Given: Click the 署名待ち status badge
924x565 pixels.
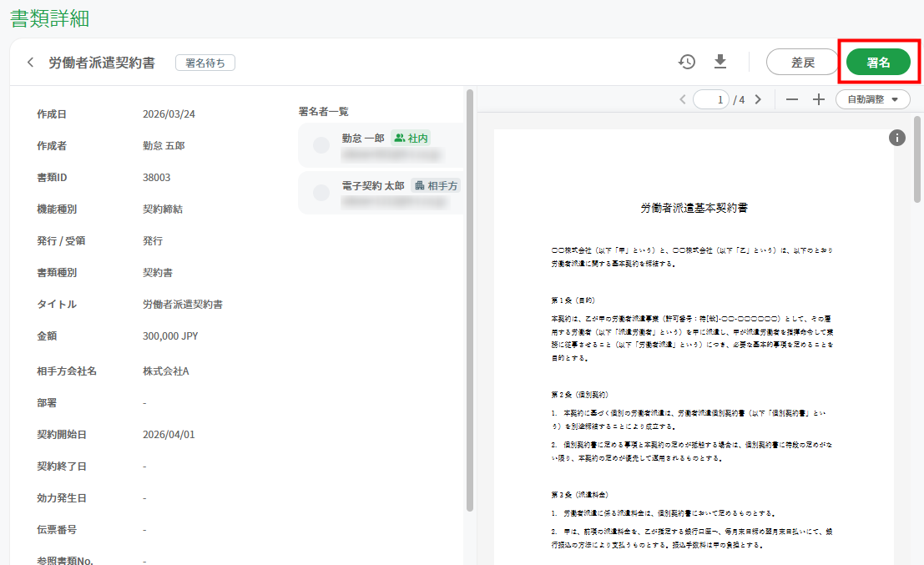Looking at the screenshot, I should pos(205,63).
